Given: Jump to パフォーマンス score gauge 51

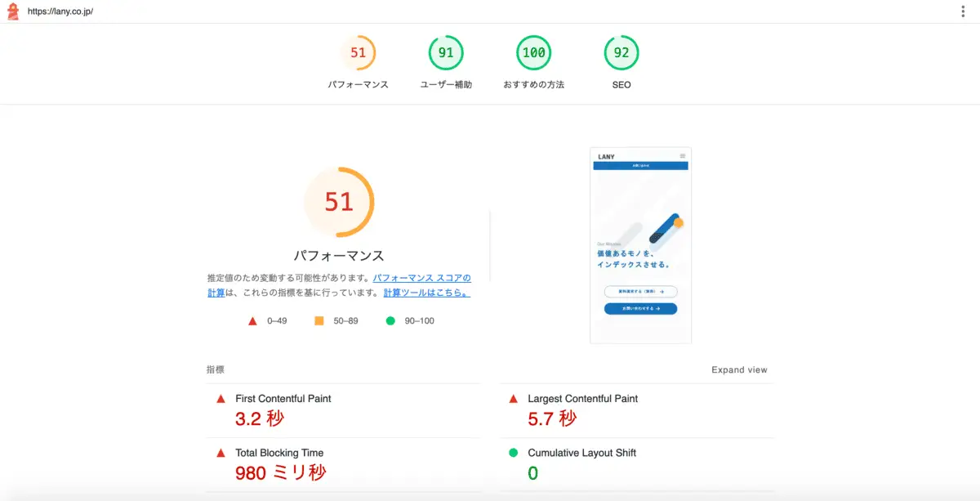Looking at the screenshot, I should (x=358, y=53).
